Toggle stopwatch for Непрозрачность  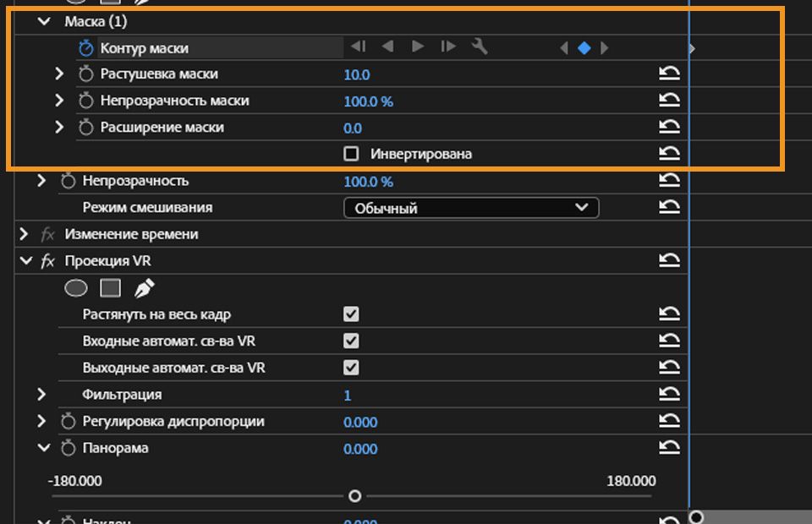tap(68, 181)
